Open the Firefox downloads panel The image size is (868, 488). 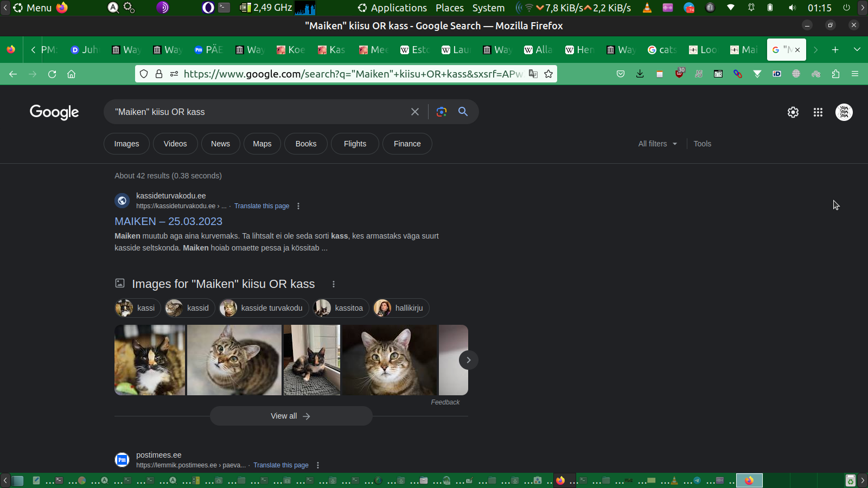coord(640,74)
